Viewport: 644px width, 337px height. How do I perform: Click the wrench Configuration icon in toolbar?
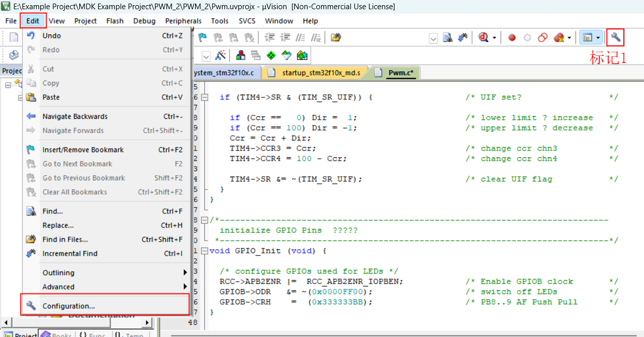(x=615, y=37)
